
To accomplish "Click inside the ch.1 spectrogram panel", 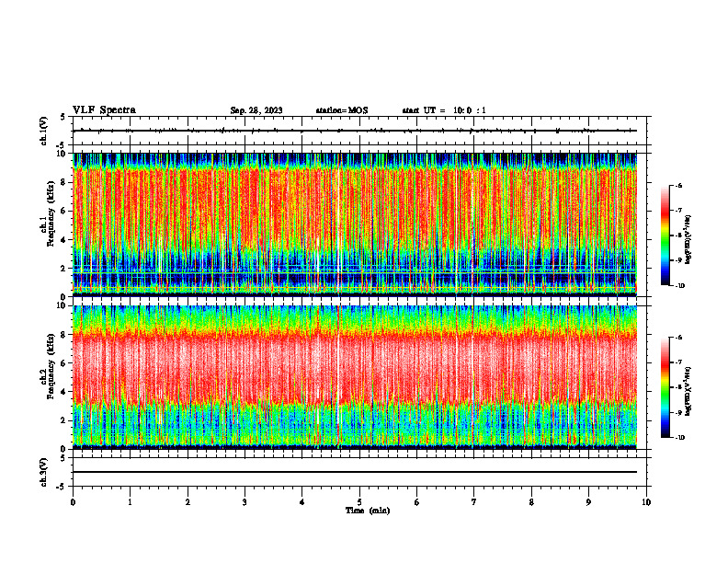I will coord(355,224).
